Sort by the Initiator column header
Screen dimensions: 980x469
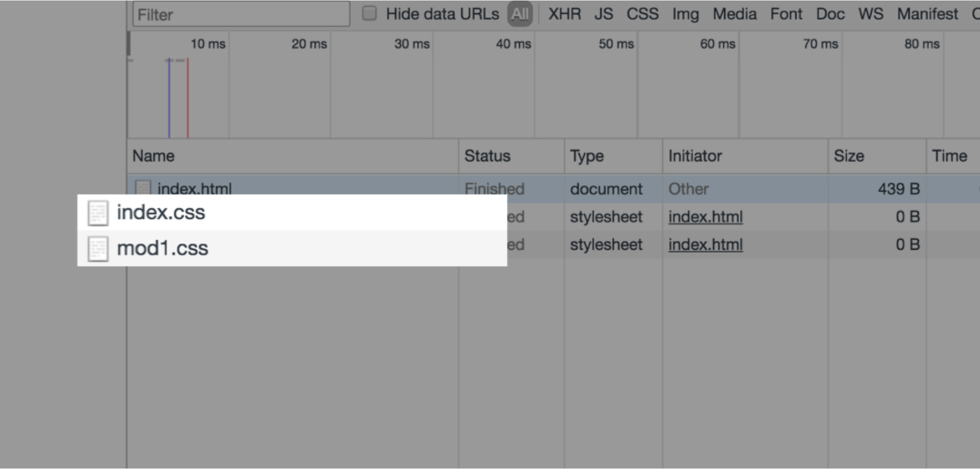746,156
